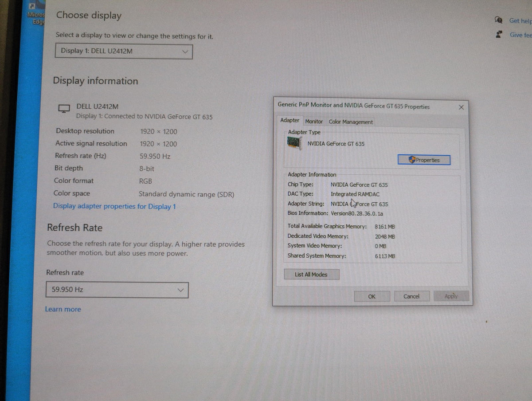Viewport: 532px width, 401px height.
Task: Click the 2048 MB dedicated video memory value
Action: (385, 237)
